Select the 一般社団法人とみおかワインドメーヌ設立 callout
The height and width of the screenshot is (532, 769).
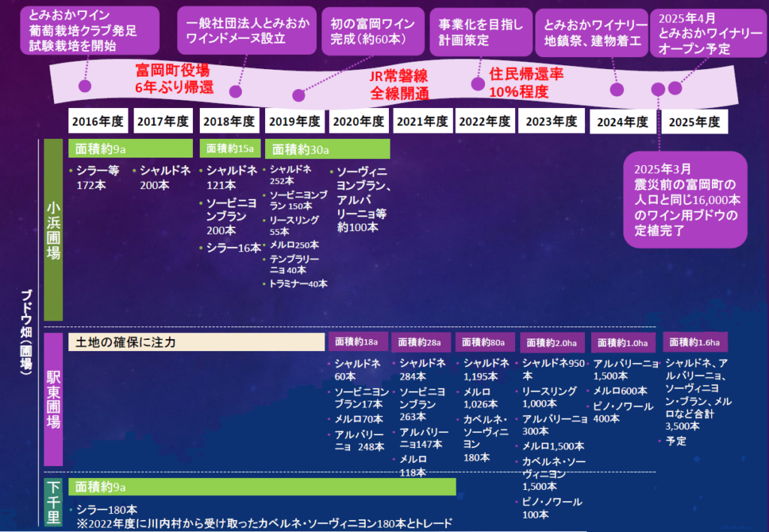pyautogui.click(x=246, y=30)
